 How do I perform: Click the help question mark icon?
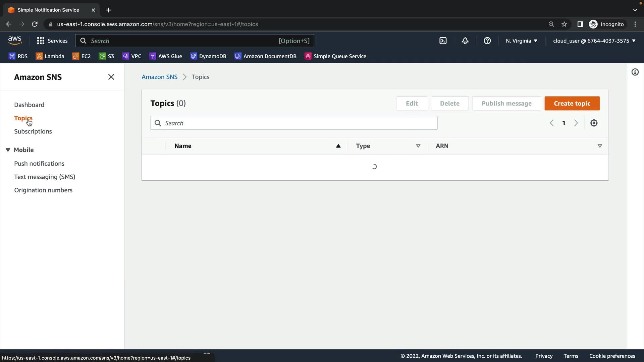point(487,41)
